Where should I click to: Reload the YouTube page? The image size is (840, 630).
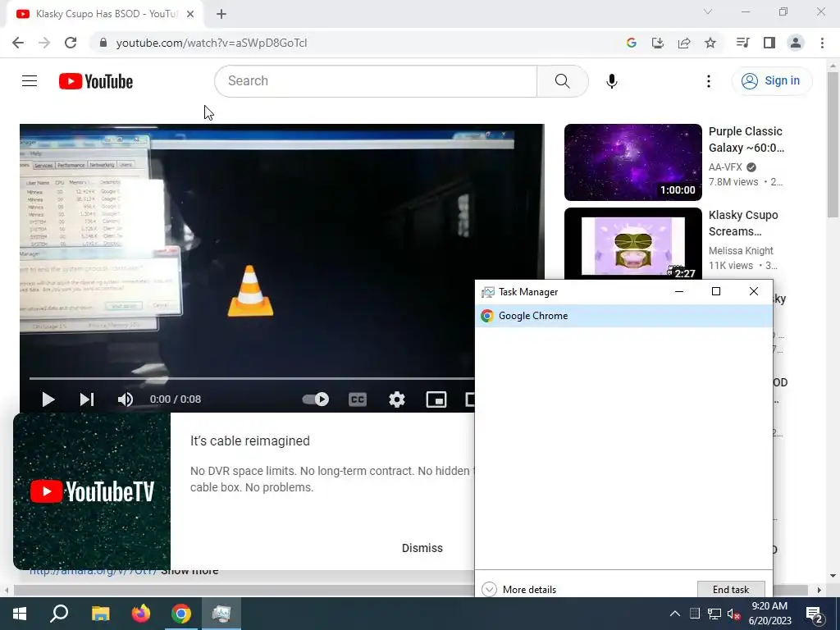[71, 43]
